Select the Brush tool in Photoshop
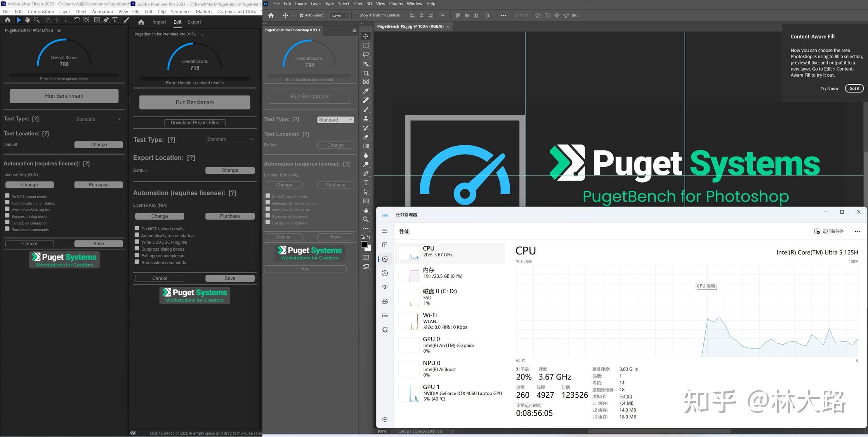This screenshot has height=437, width=868. coord(366,110)
